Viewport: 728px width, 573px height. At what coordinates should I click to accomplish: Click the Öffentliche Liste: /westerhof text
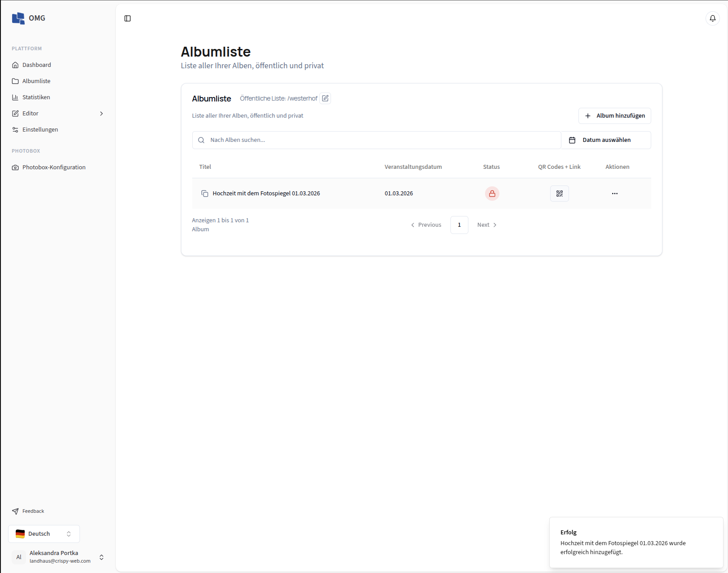pyautogui.click(x=278, y=98)
